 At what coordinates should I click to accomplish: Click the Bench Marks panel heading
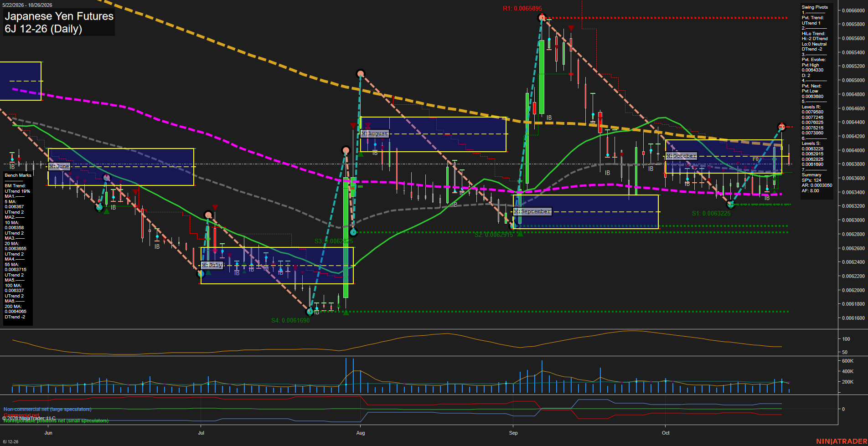click(x=18, y=175)
